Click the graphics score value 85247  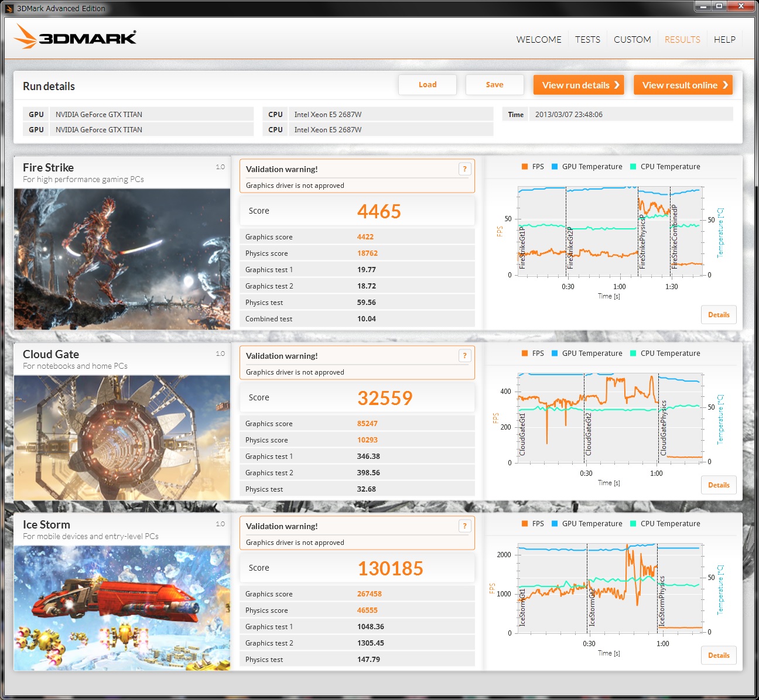(x=367, y=424)
